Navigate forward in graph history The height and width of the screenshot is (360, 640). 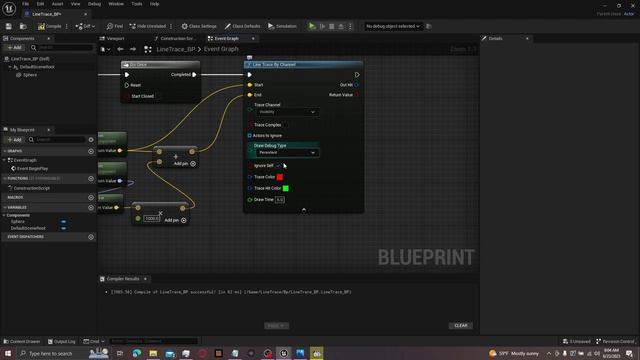point(133,49)
